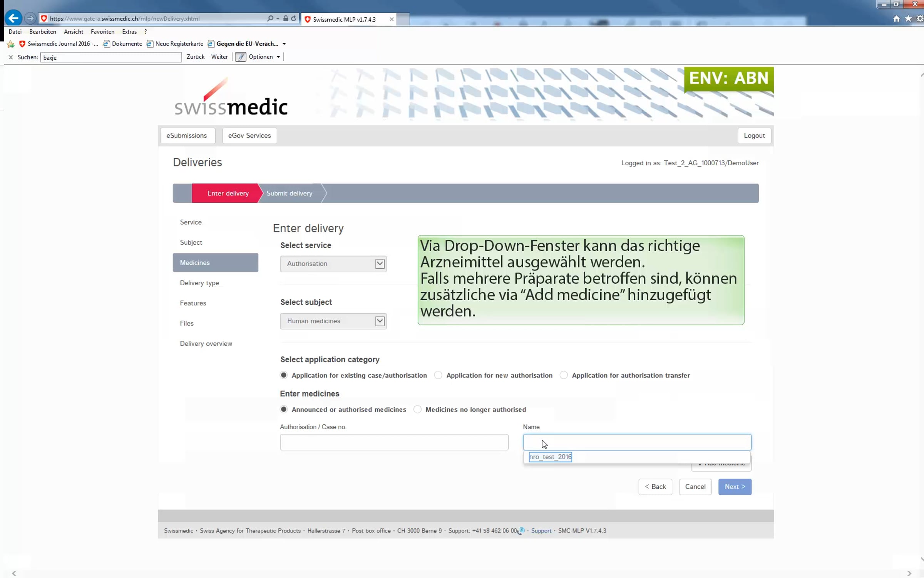Go back with the browser back arrow
The height and width of the screenshot is (578, 924).
pos(13,18)
